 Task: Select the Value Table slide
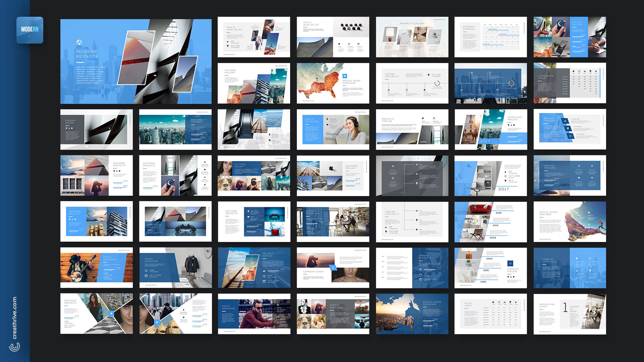tap(490, 314)
